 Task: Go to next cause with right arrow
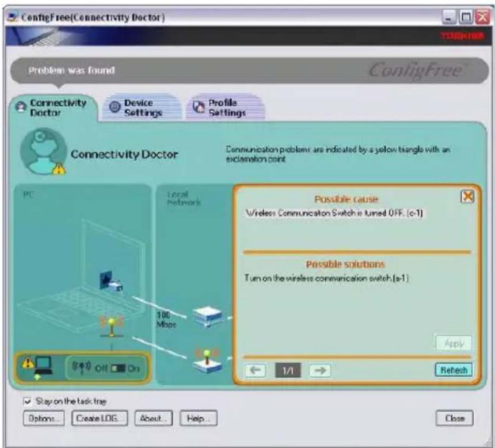coord(320,370)
